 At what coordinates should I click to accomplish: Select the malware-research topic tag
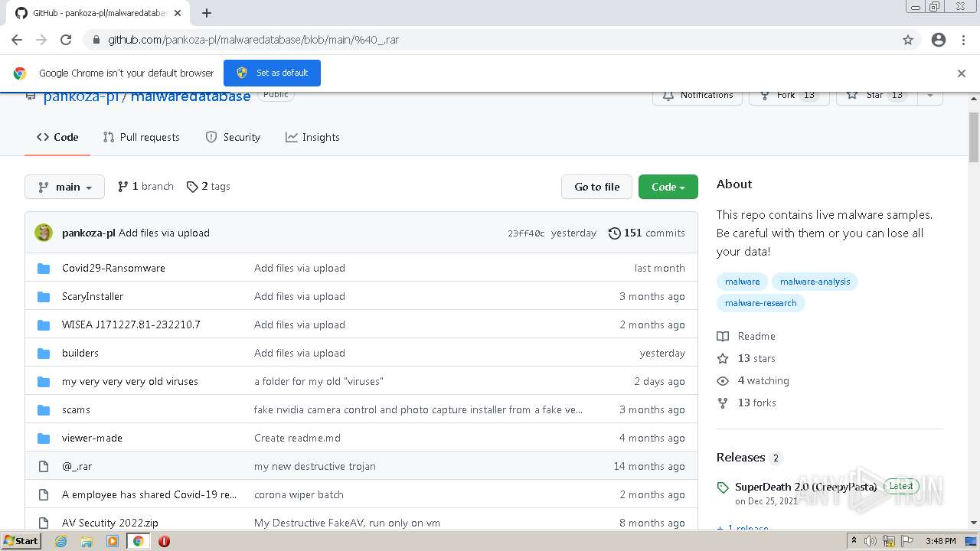(760, 303)
